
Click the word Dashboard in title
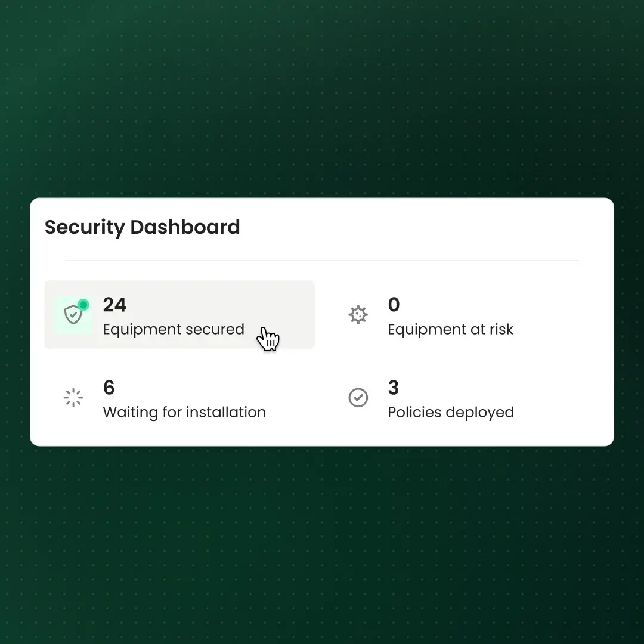pyautogui.click(x=185, y=227)
